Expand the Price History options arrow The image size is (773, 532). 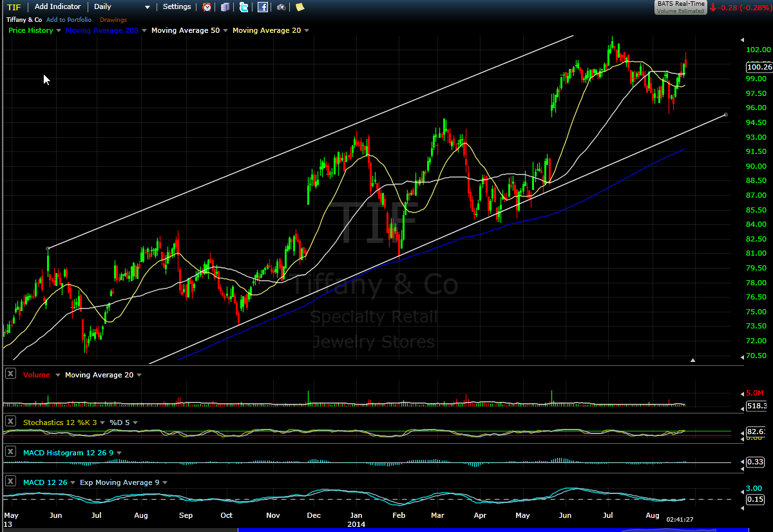pyautogui.click(x=59, y=31)
